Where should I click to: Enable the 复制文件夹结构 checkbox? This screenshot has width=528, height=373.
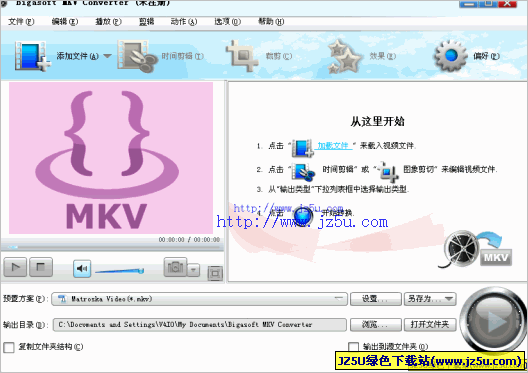9,347
